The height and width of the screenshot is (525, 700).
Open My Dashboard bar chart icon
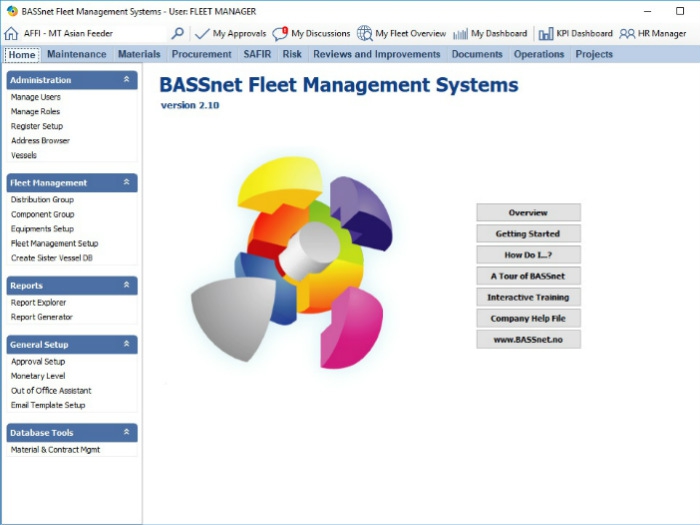tap(460, 33)
